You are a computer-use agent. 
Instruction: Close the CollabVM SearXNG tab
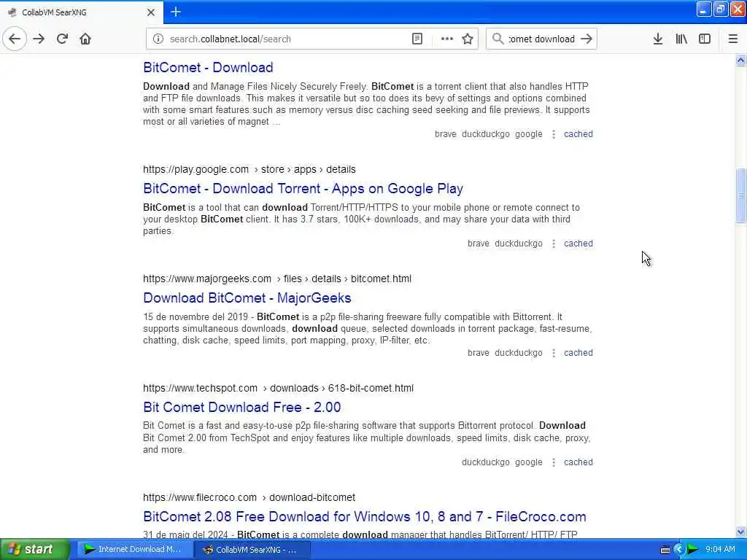tap(151, 12)
